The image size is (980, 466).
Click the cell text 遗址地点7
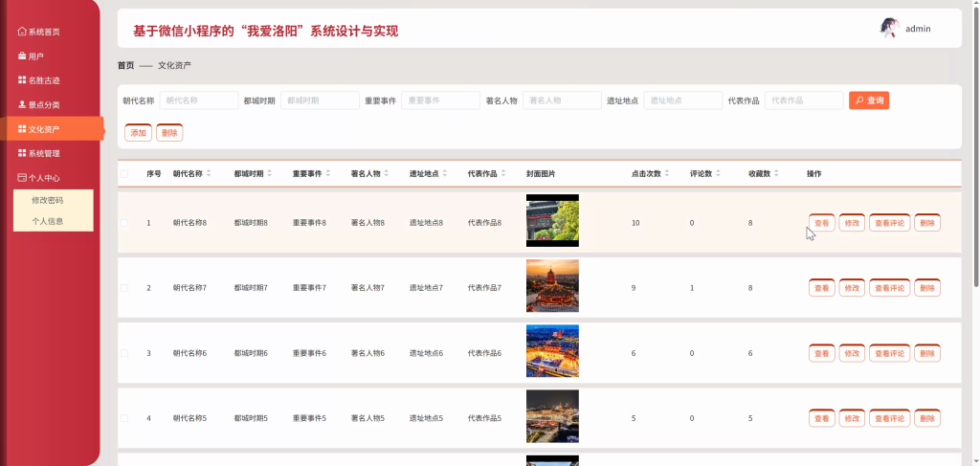coord(426,288)
